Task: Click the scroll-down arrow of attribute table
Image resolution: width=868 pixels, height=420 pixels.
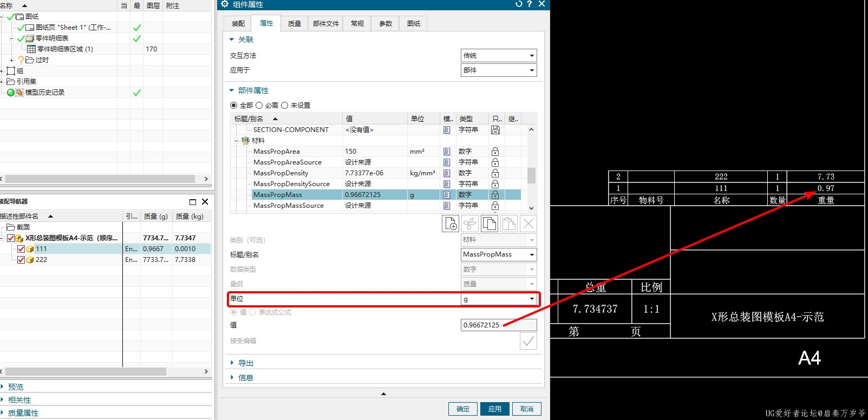Action: tap(531, 208)
